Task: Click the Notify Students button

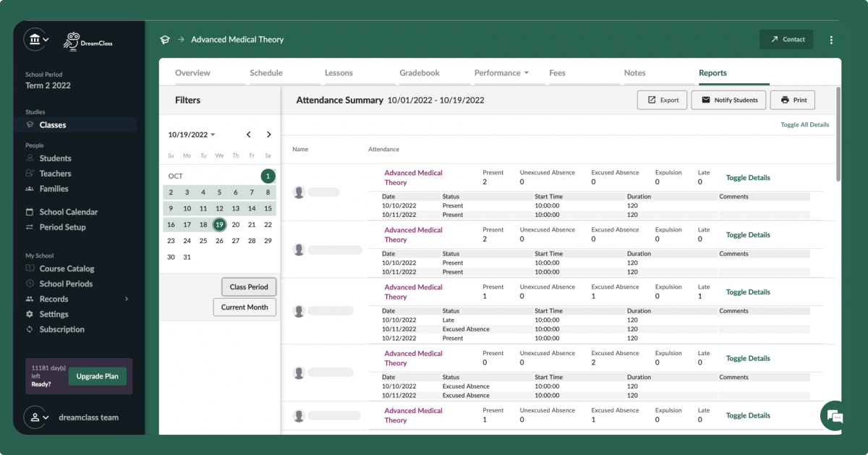Action: click(x=728, y=100)
